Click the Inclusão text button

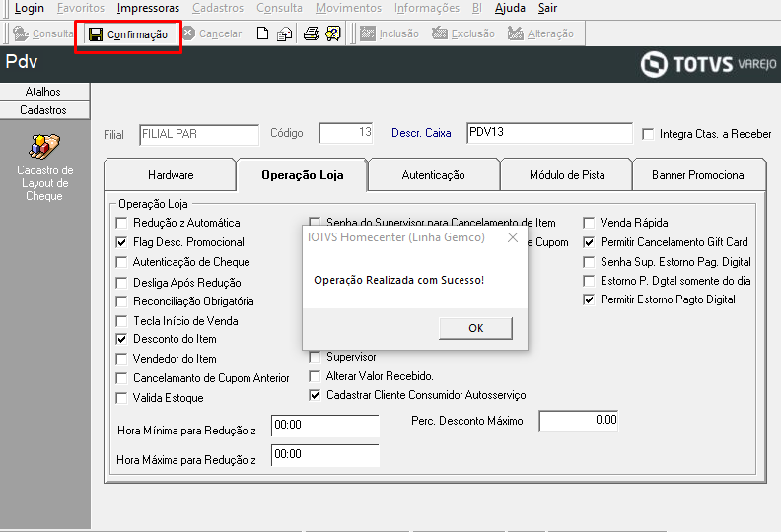pos(399,33)
